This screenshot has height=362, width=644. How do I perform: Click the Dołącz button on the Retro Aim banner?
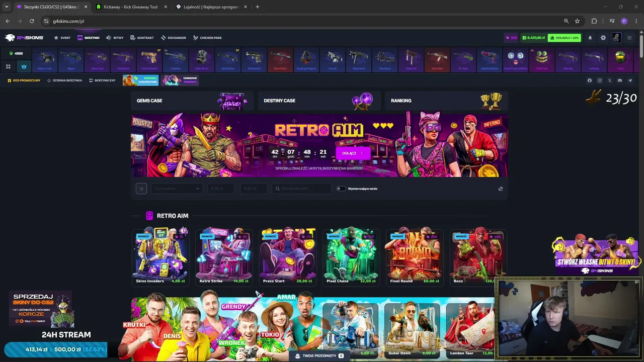click(x=353, y=153)
